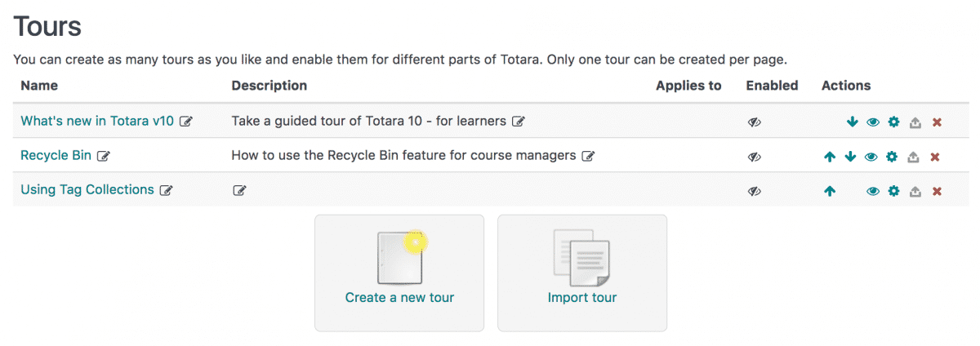Screen dimensions: 980x346
Task: Toggle enabled state of Recycle Bin tour
Action: pos(754,157)
